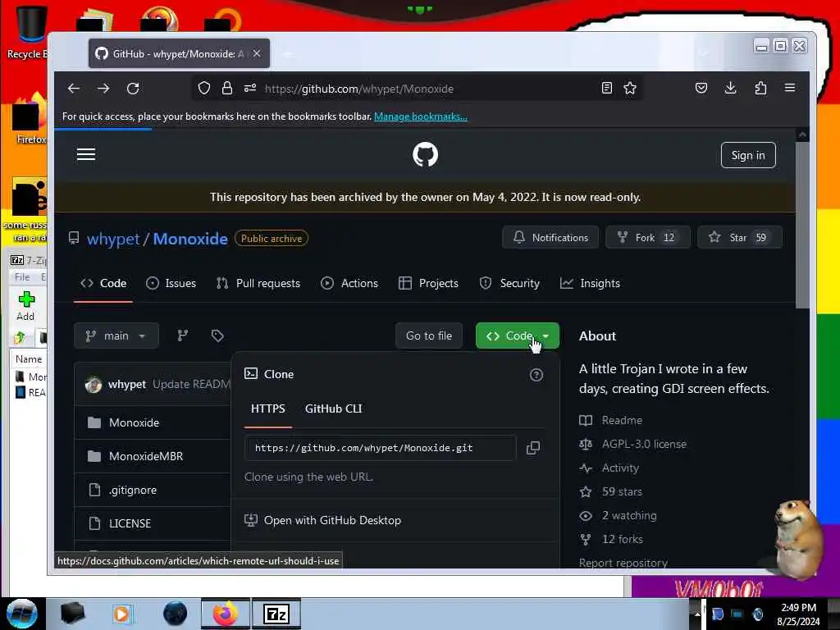840x630 pixels.
Task: Expand the main branch dropdown
Action: pyautogui.click(x=116, y=336)
